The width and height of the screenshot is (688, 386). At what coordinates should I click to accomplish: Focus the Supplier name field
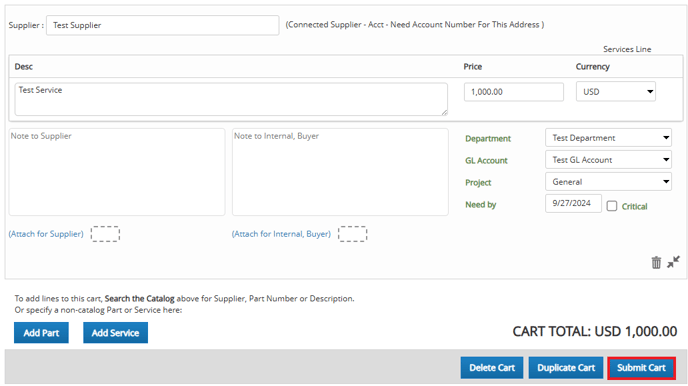tap(162, 25)
